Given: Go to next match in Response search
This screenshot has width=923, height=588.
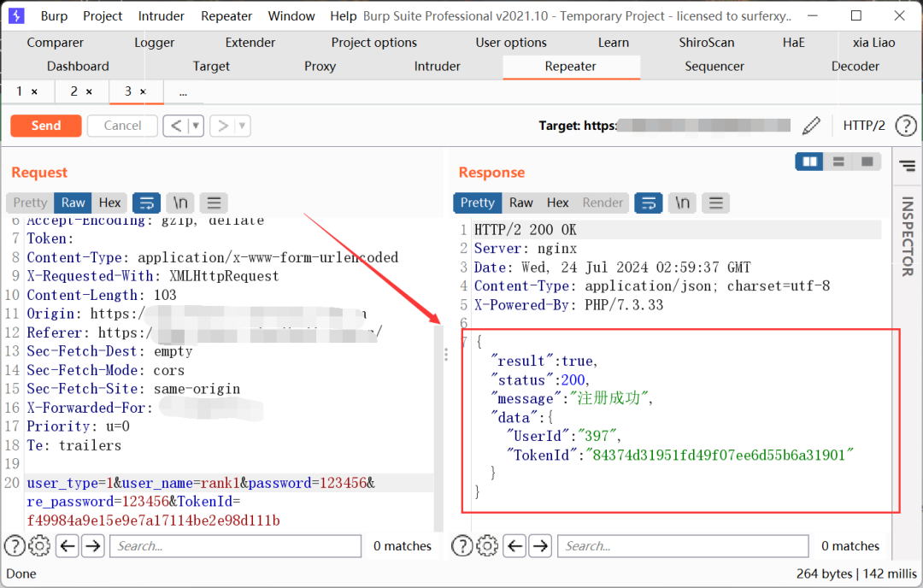Looking at the screenshot, I should pos(540,546).
